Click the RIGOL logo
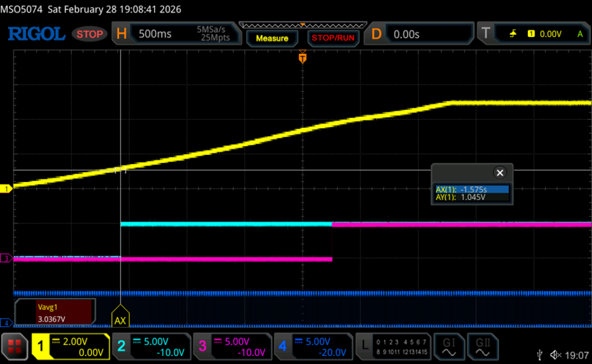The width and height of the screenshot is (592, 364). (x=36, y=34)
